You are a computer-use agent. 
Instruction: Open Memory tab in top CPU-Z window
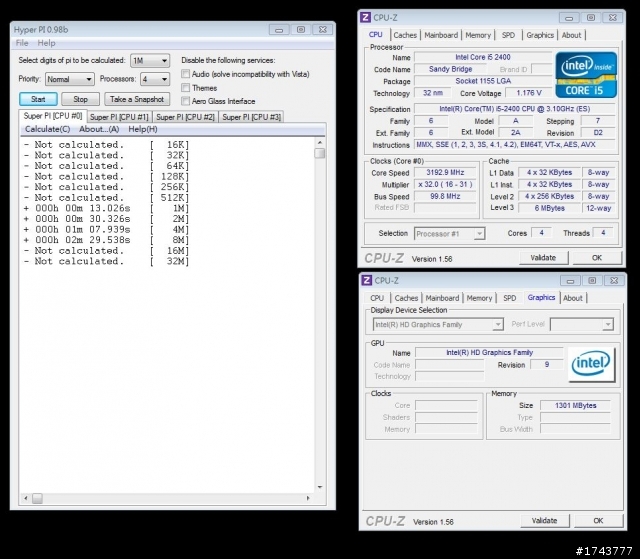tap(478, 35)
